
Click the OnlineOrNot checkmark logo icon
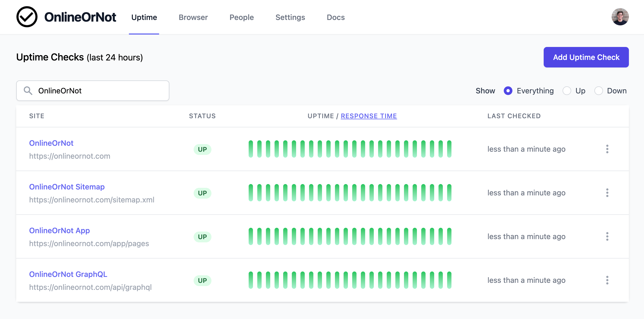pyautogui.click(x=27, y=17)
